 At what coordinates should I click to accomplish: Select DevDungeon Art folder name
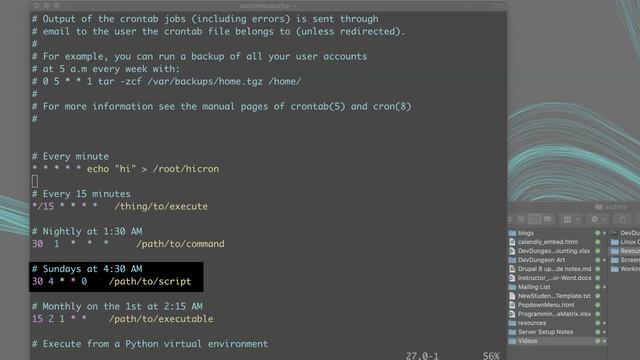(542, 260)
